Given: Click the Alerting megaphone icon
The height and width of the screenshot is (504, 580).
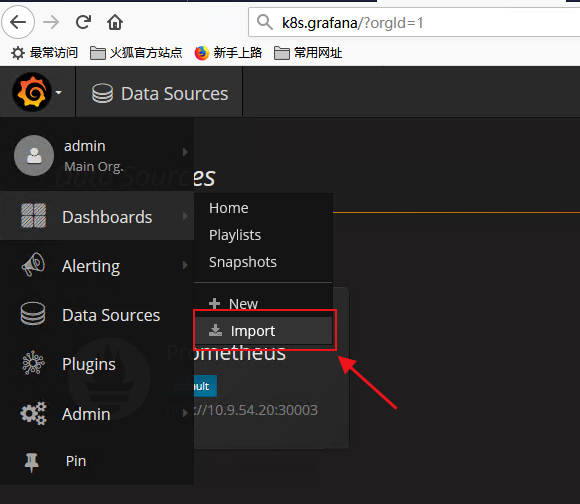Looking at the screenshot, I should 33,265.
